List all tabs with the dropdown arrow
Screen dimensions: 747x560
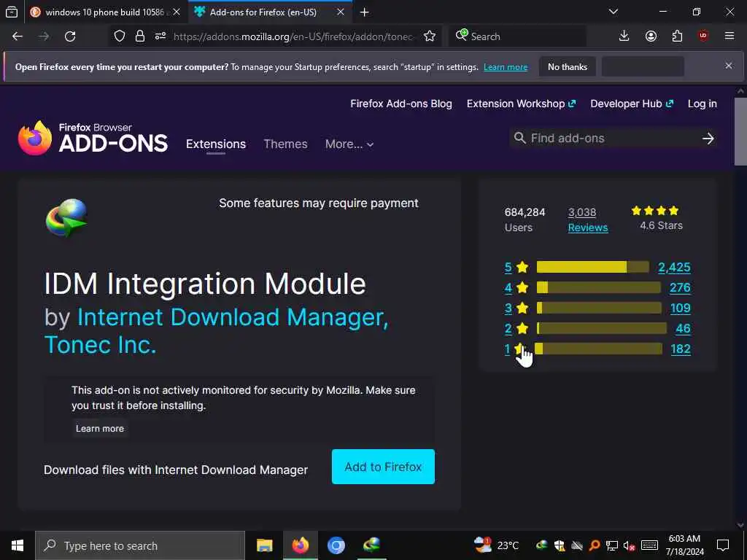613,12
